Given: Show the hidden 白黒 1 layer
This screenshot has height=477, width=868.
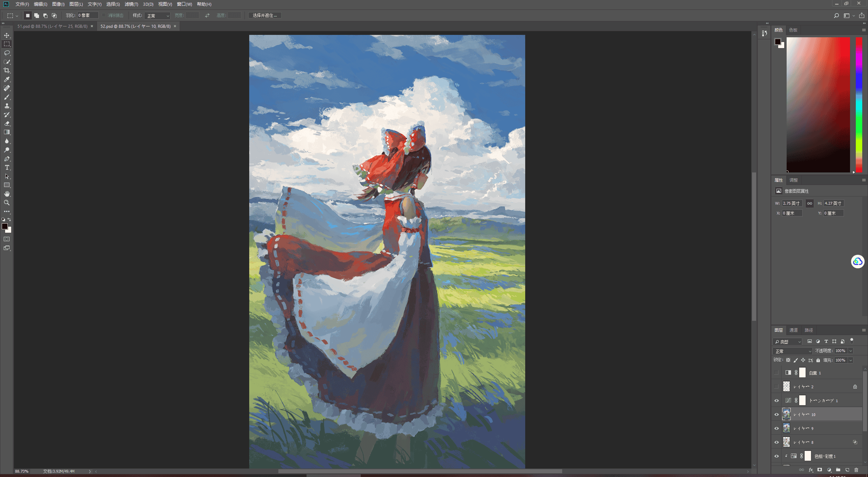Looking at the screenshot, I should pos(776,373).
